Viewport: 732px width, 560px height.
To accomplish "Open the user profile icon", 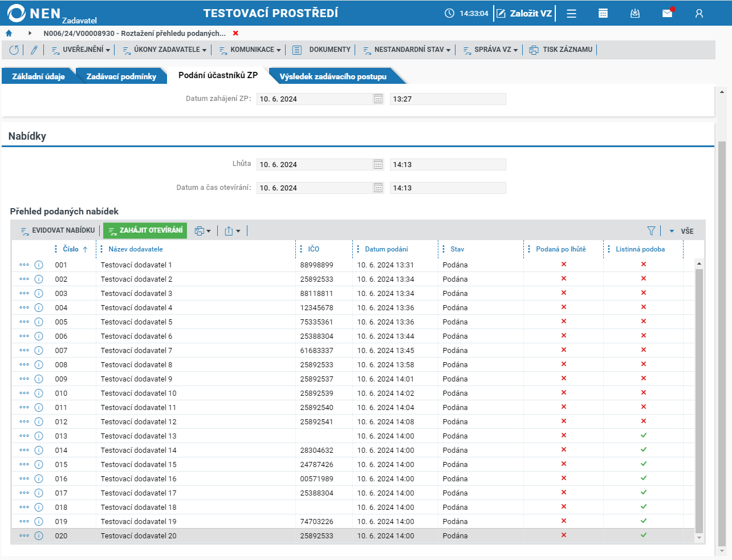I will (699, 14).
